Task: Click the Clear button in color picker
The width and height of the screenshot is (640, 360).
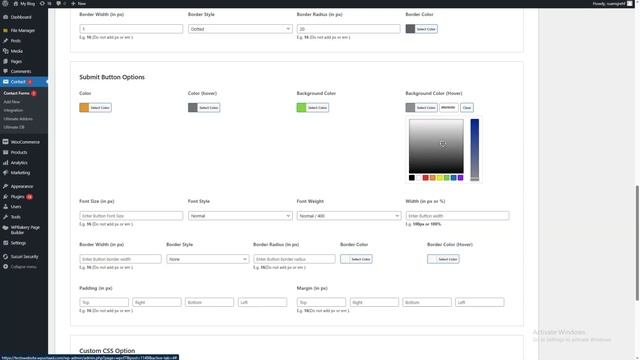Action: pyautogui.click(x=467, y=108)
